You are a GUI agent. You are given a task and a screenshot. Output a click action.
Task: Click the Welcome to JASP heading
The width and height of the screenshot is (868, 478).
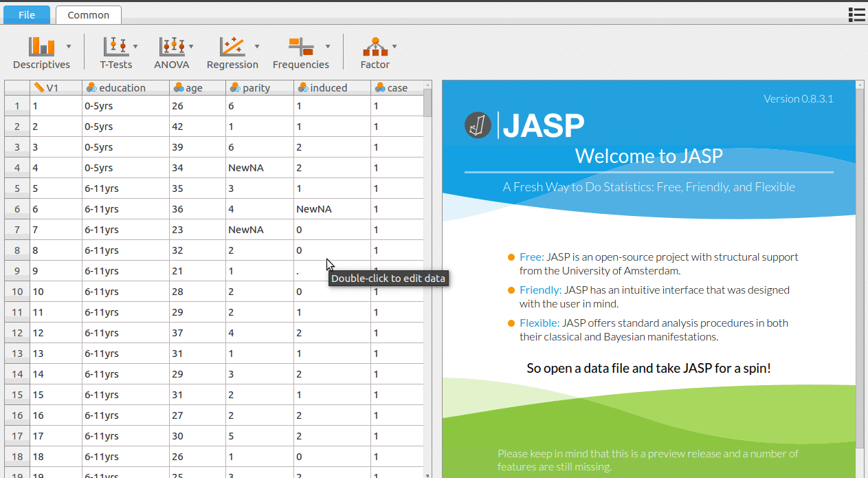pyautogui.click(x=649, y=156)
